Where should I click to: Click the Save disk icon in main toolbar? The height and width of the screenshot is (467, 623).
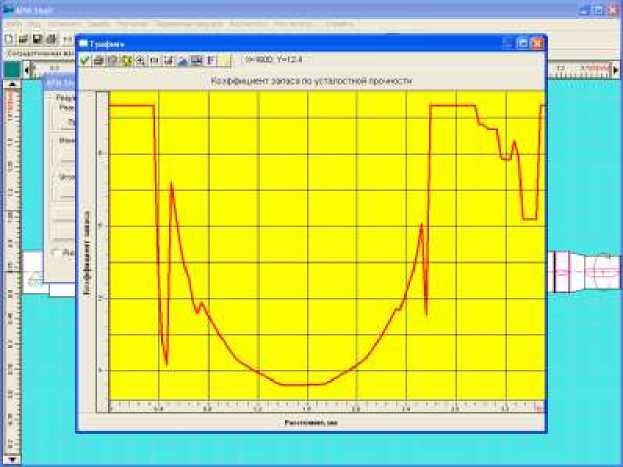click(36, 38)
